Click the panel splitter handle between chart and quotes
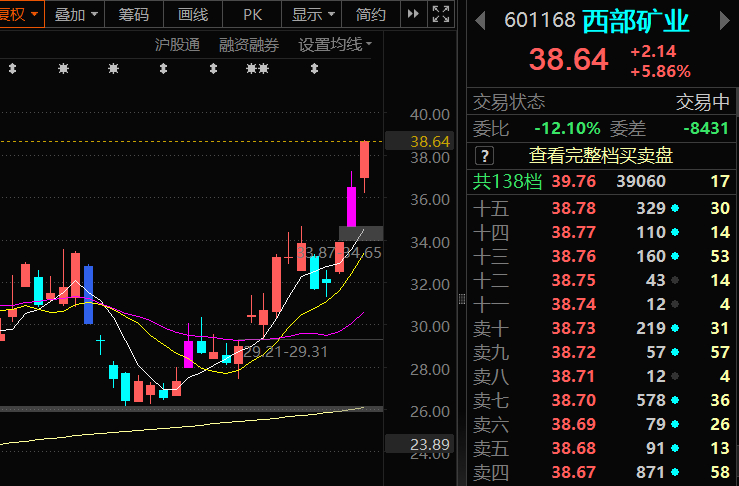 (462, 299)
